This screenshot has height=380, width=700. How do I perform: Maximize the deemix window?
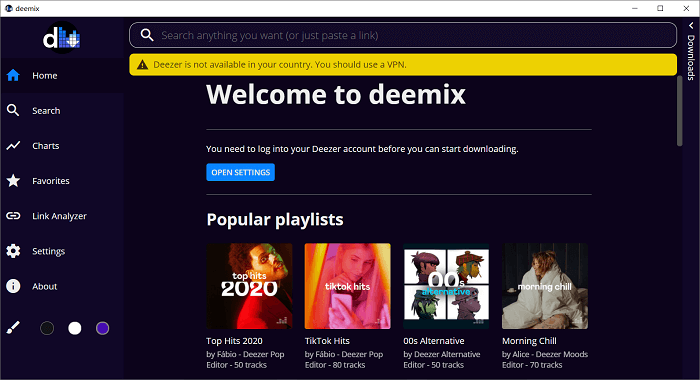tap(660, 8)
